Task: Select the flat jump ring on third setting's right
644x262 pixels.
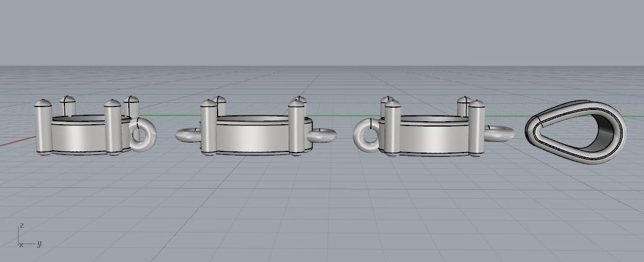Action: tap(499, 134)
